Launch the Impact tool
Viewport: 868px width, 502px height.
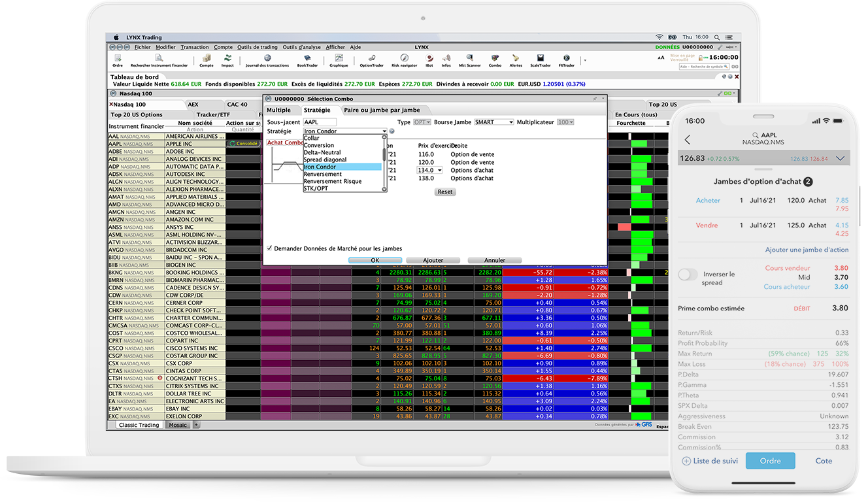(227, 61)
